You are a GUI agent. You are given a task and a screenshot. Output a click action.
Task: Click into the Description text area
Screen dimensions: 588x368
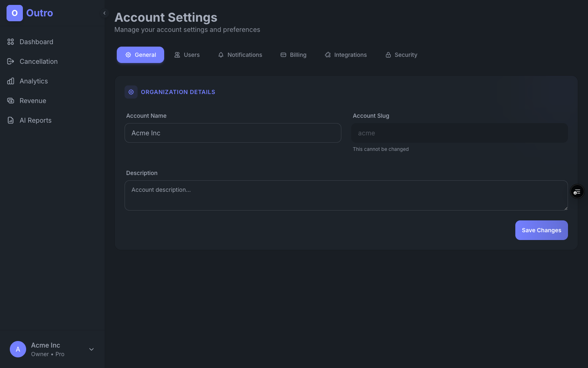(346, 195)
